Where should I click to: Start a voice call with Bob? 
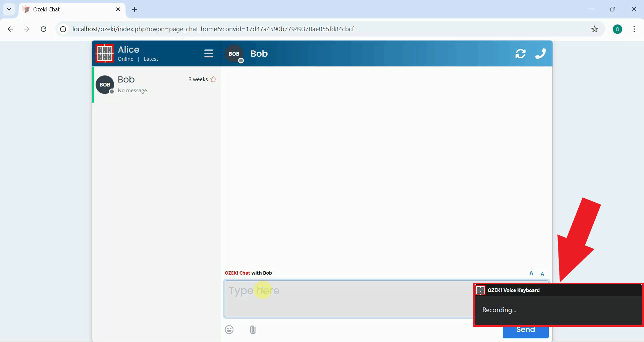[x=541, y=53]
